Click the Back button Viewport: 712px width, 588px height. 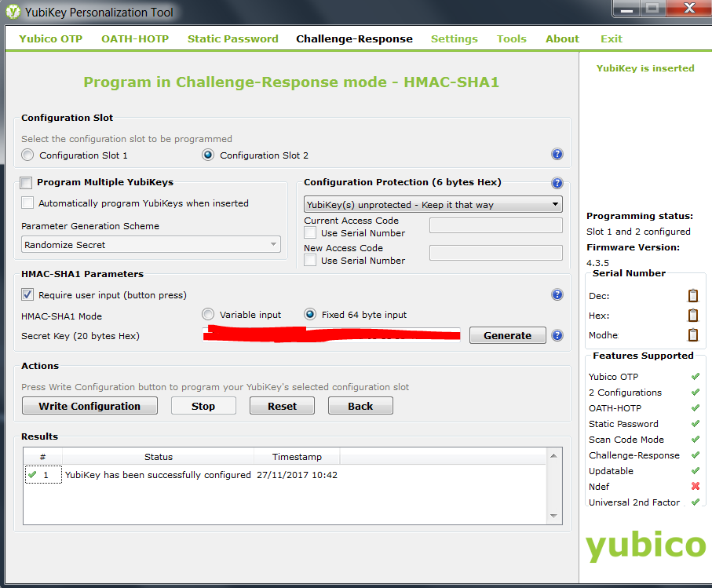[x=360, y=406]
